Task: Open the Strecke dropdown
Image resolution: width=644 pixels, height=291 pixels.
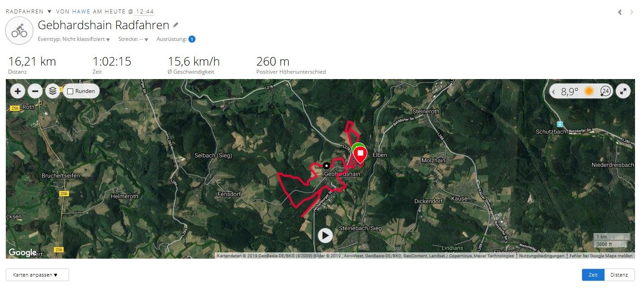Action: click(x=133, y=40)
